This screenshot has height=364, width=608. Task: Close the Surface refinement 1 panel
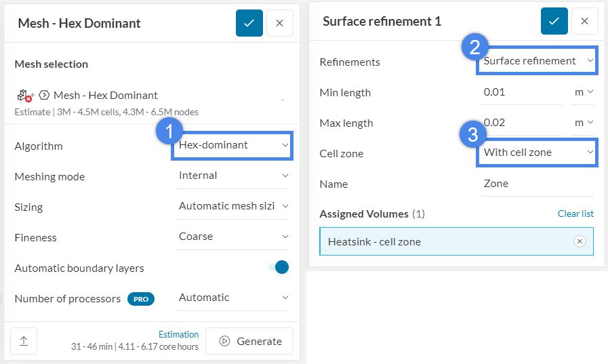(584, 21)
